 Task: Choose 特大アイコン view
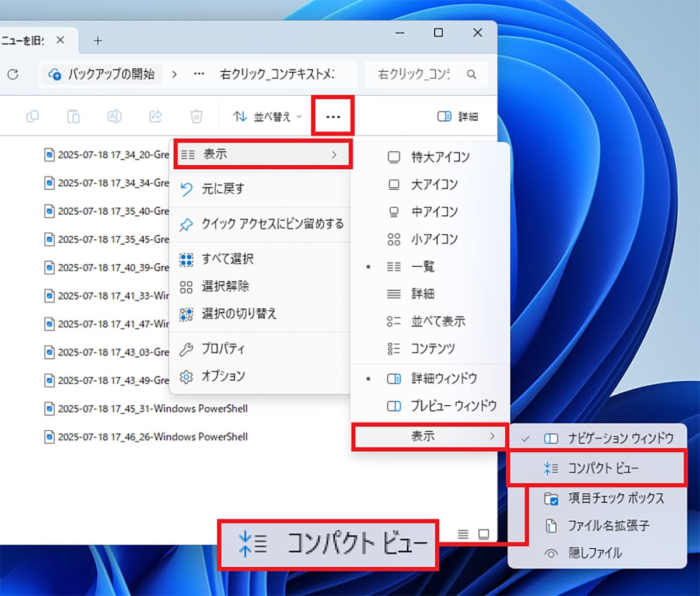point(430,157)
